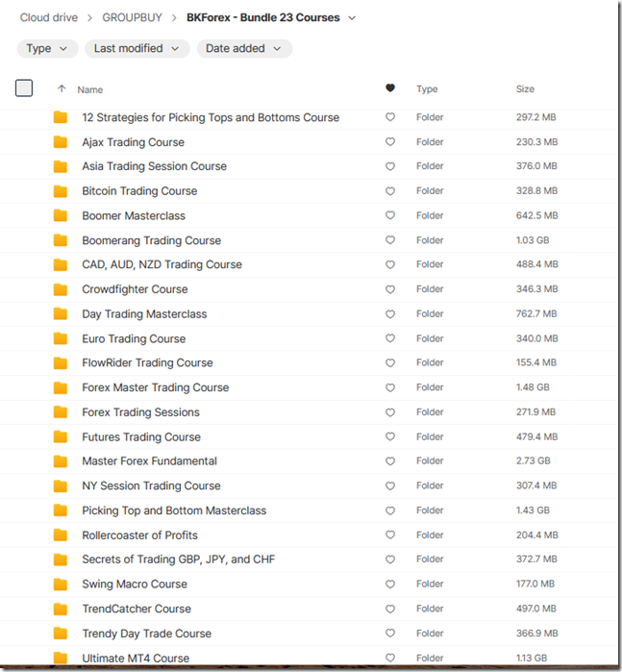Click heart icon for Day Trading Masterclass
Screen dimensions: 622x672
pyautogui.click(x=390, y=314)
